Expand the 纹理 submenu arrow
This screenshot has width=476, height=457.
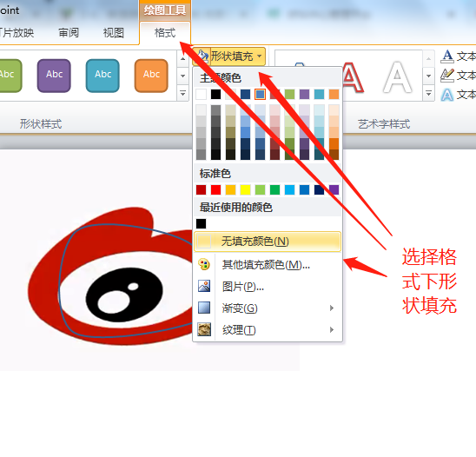click(x=332, y=330)
